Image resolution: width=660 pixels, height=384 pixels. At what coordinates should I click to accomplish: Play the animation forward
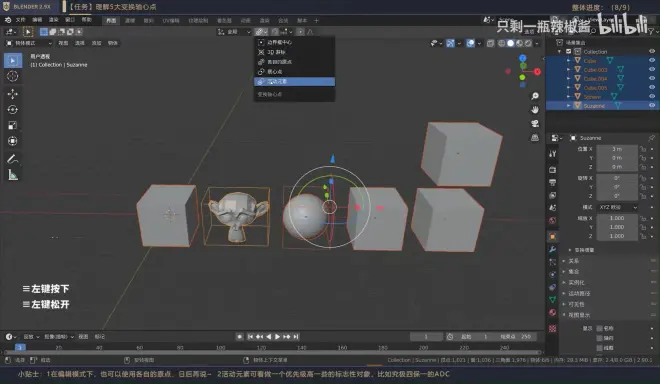(x=277, y=337)
